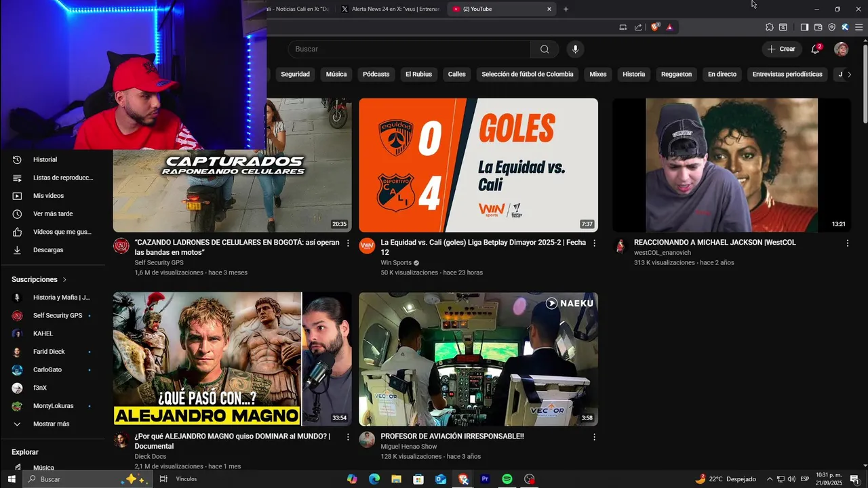The height and width of the screenshot is (488, 868).
Task: Switch to Alerta News 24 en X tab
Action: 390,9
